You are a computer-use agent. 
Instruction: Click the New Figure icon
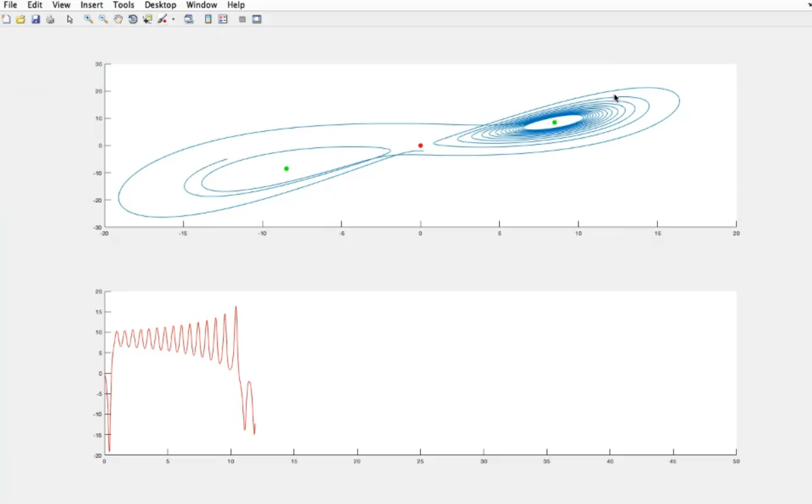click(x=6, y=19)
